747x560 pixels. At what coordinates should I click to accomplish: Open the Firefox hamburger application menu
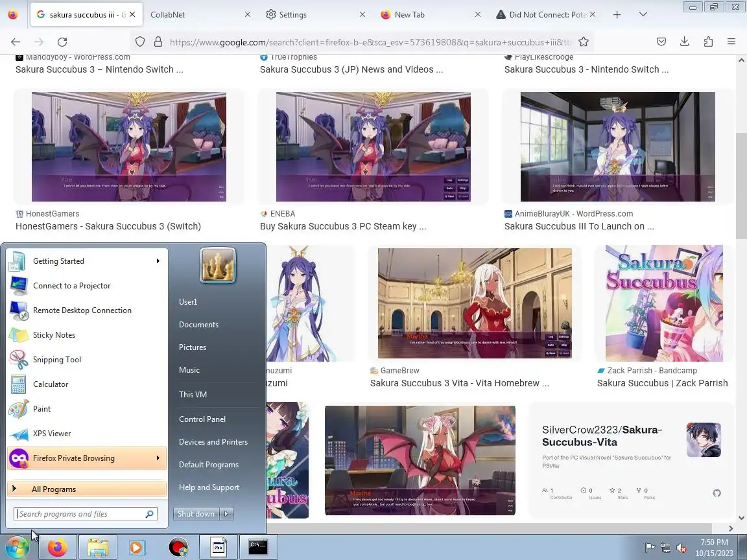[731, 42]
